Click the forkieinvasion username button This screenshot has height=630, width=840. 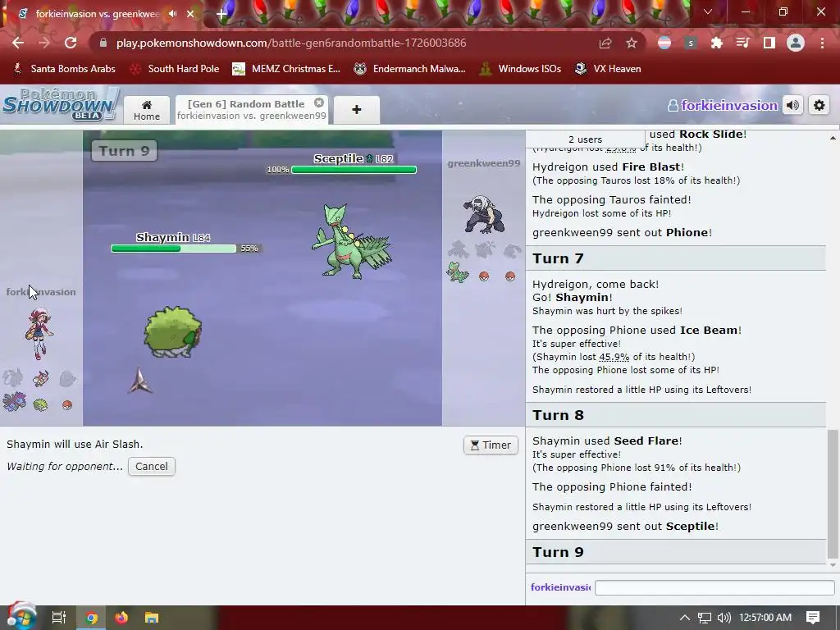[723, 106]
